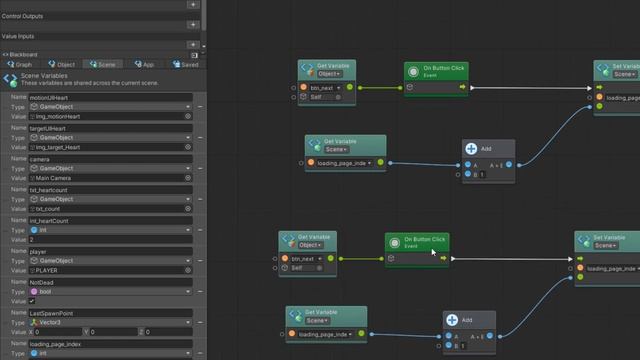Click the lower Set Variable trigger input arrow
The image size is (640, 360).
[580, 258]
